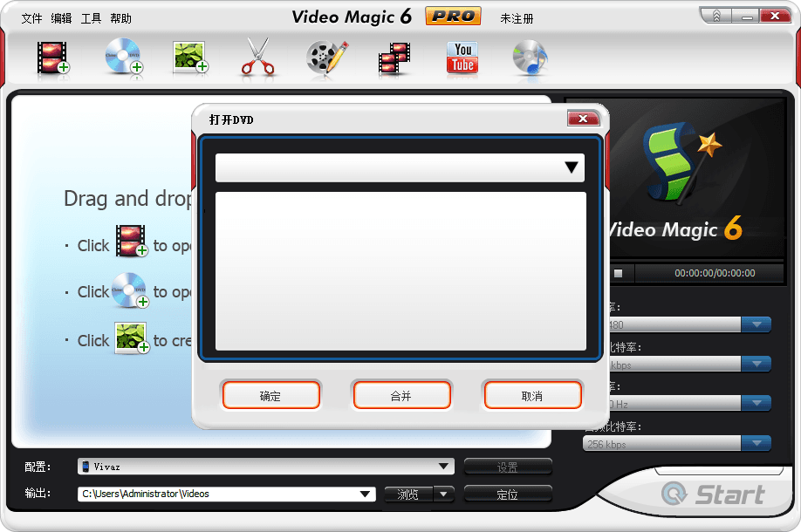Expand the 256 kbps audio bitrate dropdown

(756, 443)
